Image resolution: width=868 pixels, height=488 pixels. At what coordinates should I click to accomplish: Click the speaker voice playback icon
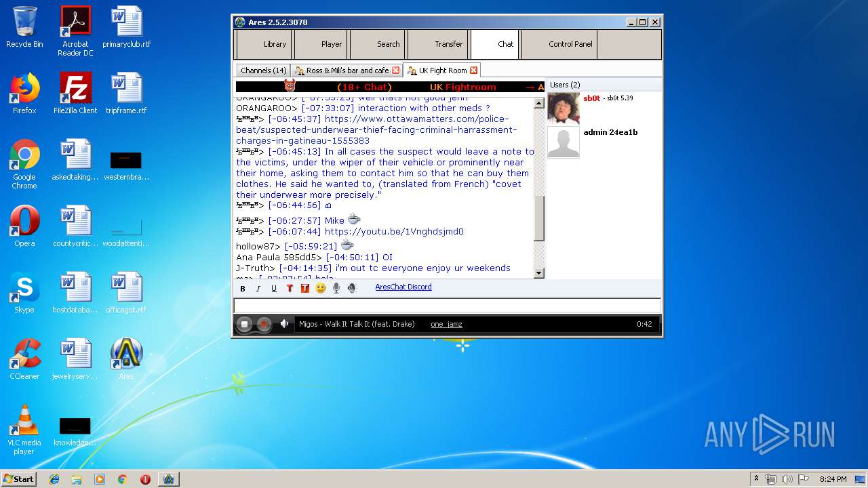(x=352, y=288)
